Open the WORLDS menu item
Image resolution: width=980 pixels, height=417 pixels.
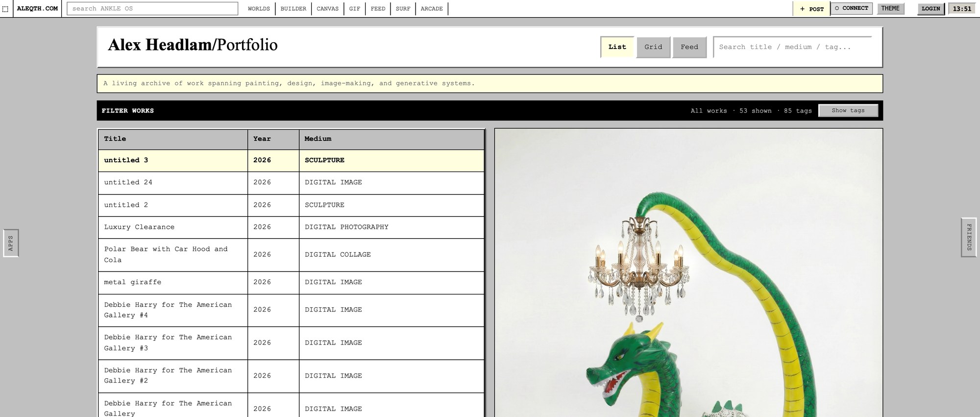point(259,9)
